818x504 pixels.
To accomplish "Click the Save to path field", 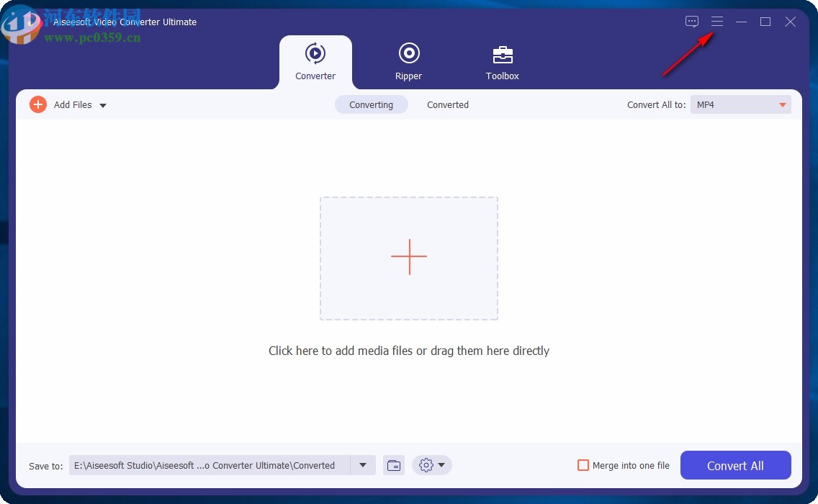I will click(209, 465).
